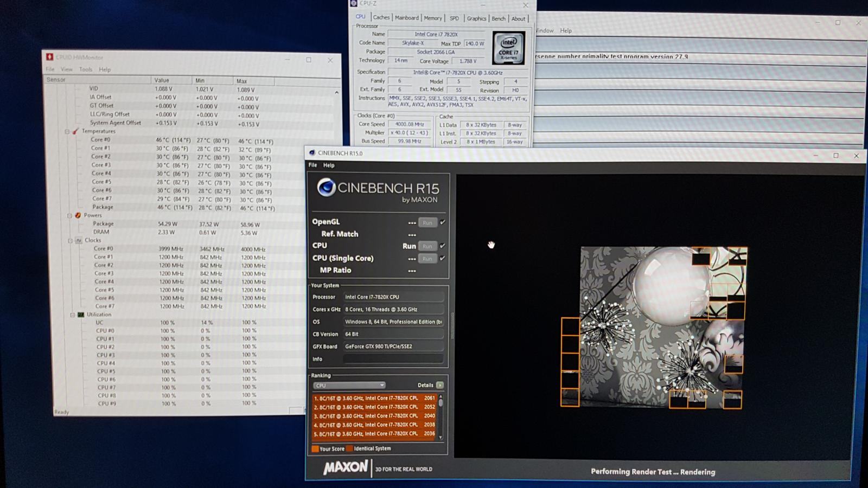Click the Utilization category icon
Viewport: 868px width, 488px height.
point(81,314)
